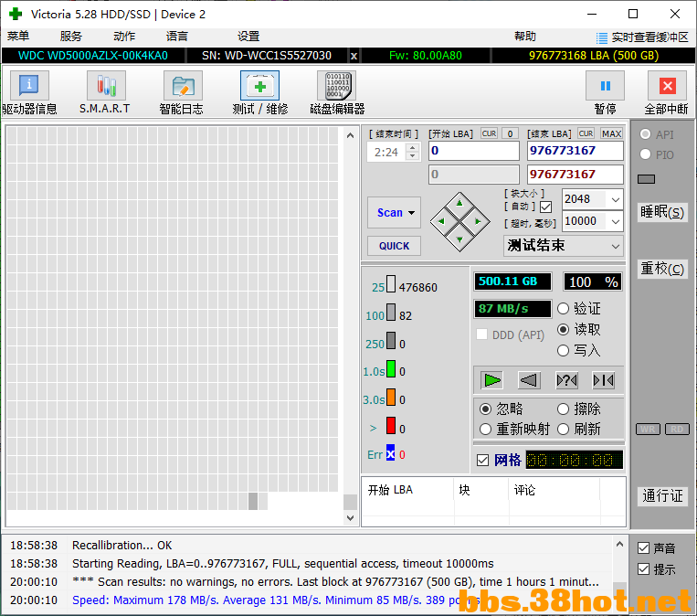Click the 结束 LBA 976773167 input field
Screen dimensions: 697x616
[576, 151]
